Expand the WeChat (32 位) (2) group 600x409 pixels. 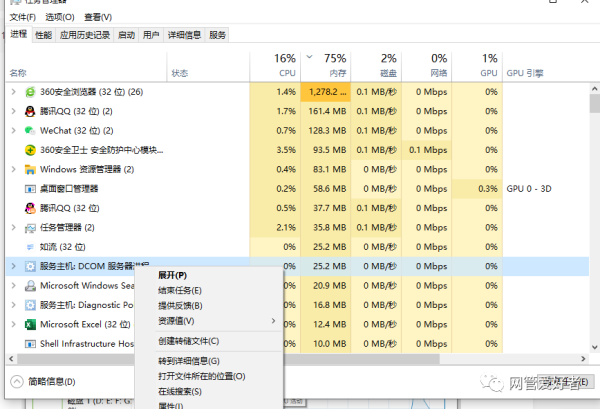(14, 130)
